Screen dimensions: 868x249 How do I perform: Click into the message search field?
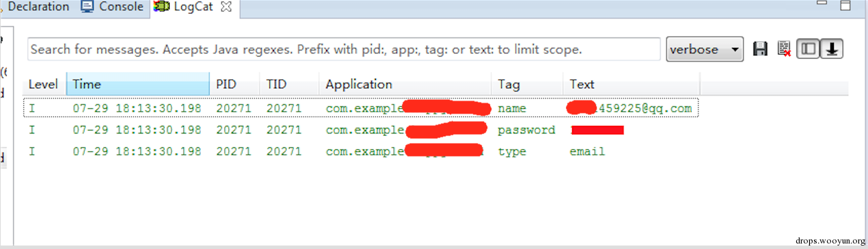tap(344, 49)
